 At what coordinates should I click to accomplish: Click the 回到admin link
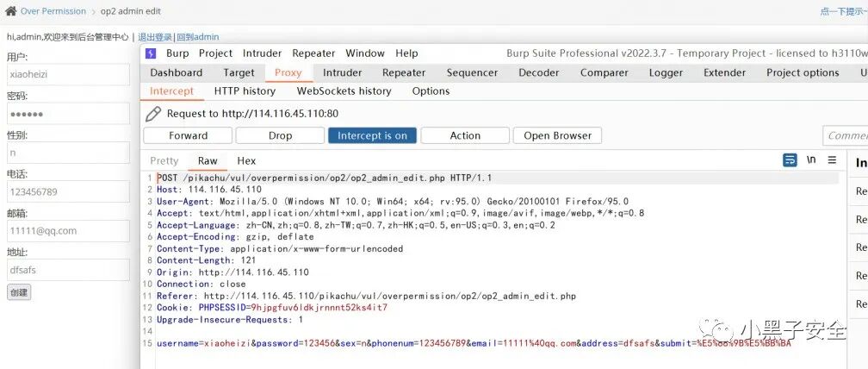(198, 37)
